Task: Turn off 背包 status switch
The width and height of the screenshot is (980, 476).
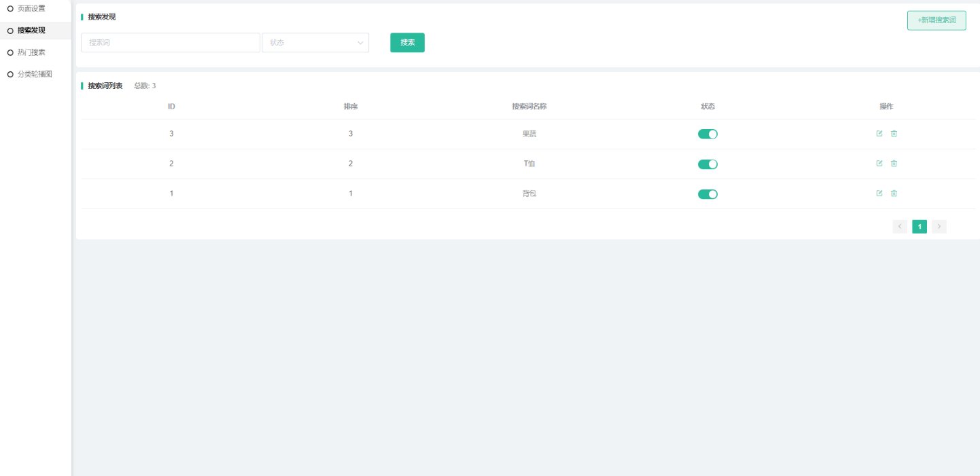Action: point(707,194)
